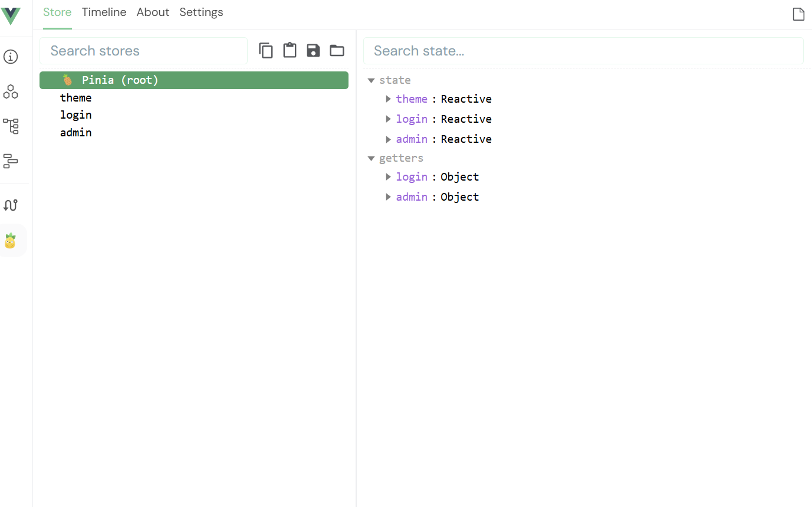Copy state to clipboard icon
This screenshot has width=812, height=507.
point(266,51)
